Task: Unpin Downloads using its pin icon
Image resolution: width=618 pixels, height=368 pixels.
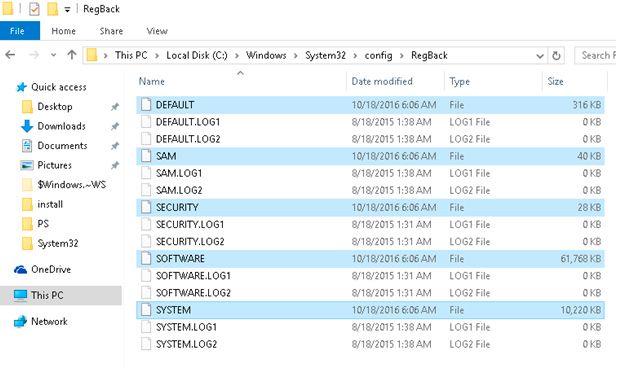Action: [115, 126]
